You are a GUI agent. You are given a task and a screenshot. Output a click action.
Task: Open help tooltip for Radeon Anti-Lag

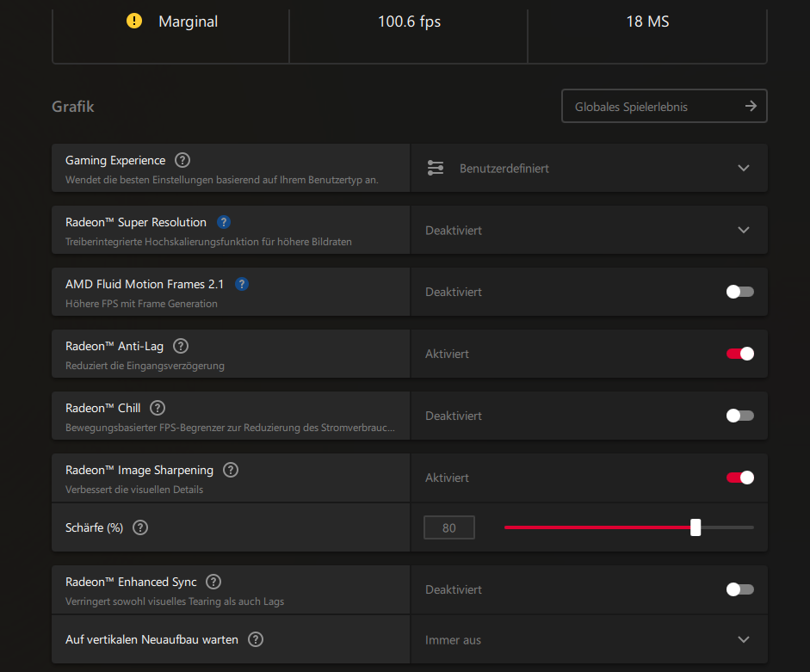pos(181,346)
